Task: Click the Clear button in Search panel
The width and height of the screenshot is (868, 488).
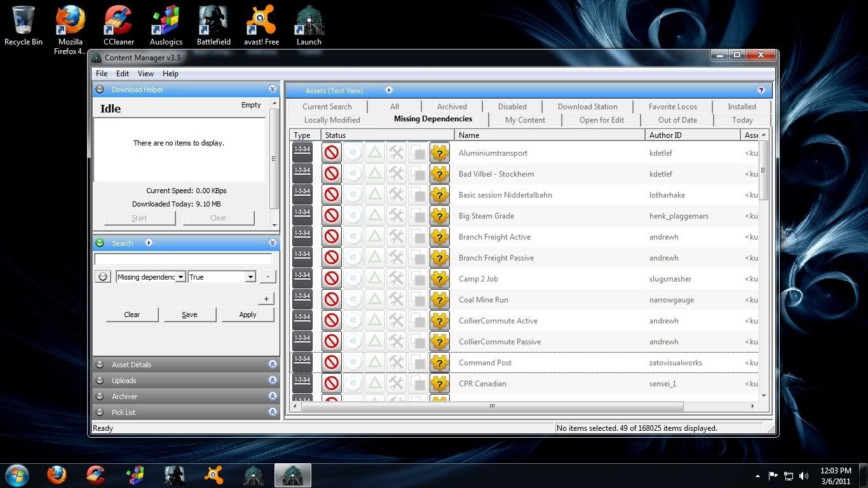Action: [132, 315]
